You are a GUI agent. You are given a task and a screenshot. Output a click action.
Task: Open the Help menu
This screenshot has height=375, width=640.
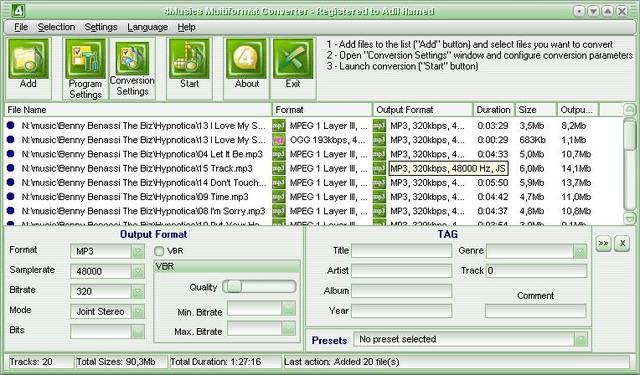186,27
